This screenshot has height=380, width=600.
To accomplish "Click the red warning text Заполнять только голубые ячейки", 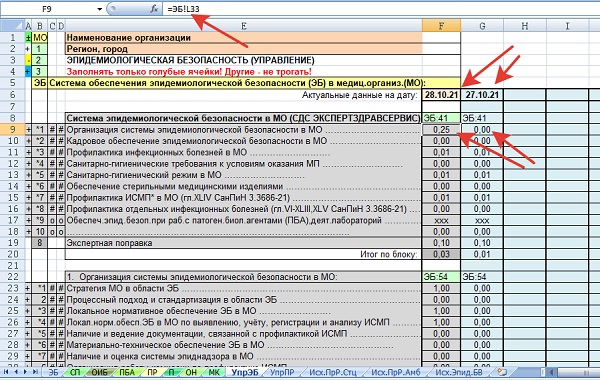I will click(189, 72).
